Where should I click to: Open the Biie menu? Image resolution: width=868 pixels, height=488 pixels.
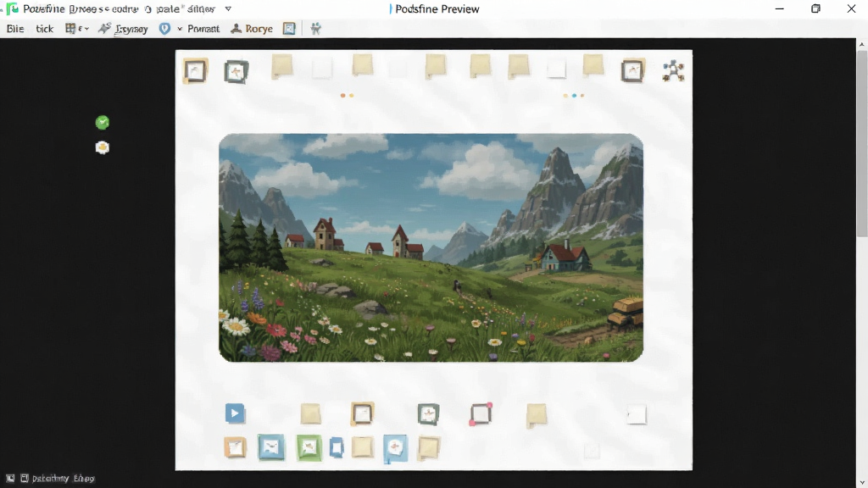tap(15, 29)
